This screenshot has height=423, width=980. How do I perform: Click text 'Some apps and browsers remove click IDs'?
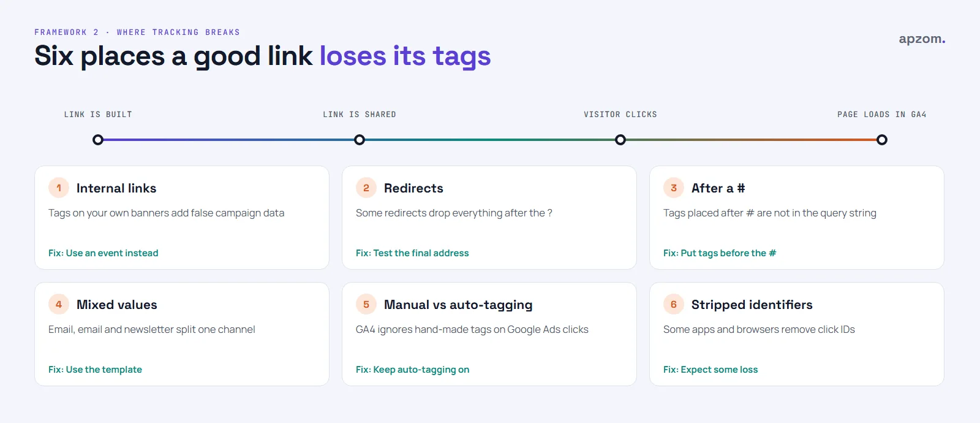759,330
